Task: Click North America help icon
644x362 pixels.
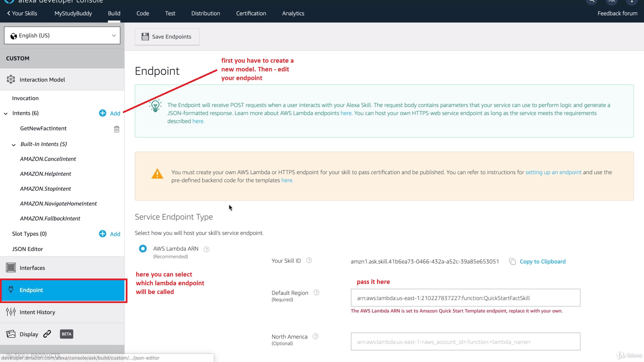Action: point(316,337)
